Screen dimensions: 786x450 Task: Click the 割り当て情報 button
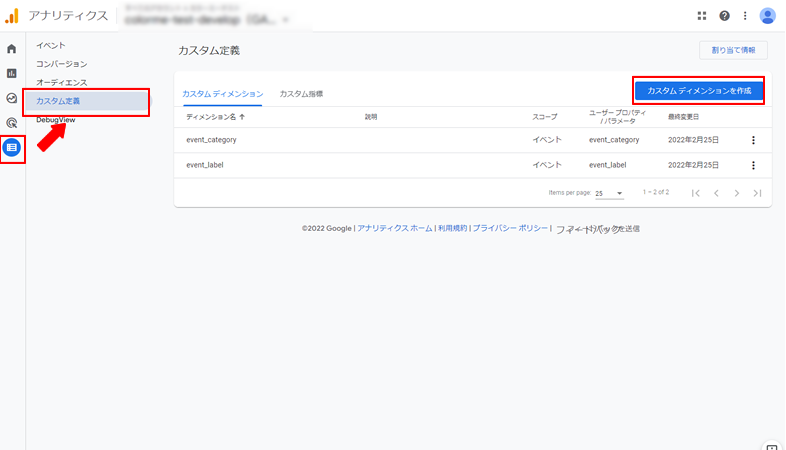pyautogui.click(x=733, y=50)
